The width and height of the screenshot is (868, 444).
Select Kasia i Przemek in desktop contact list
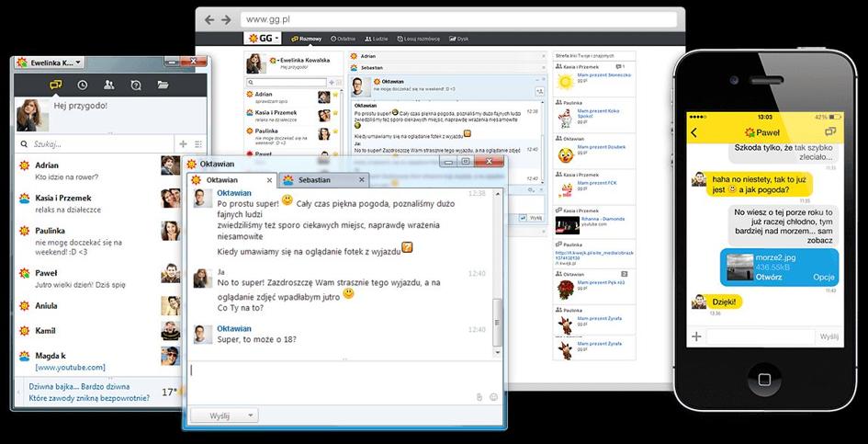(98, 203)
